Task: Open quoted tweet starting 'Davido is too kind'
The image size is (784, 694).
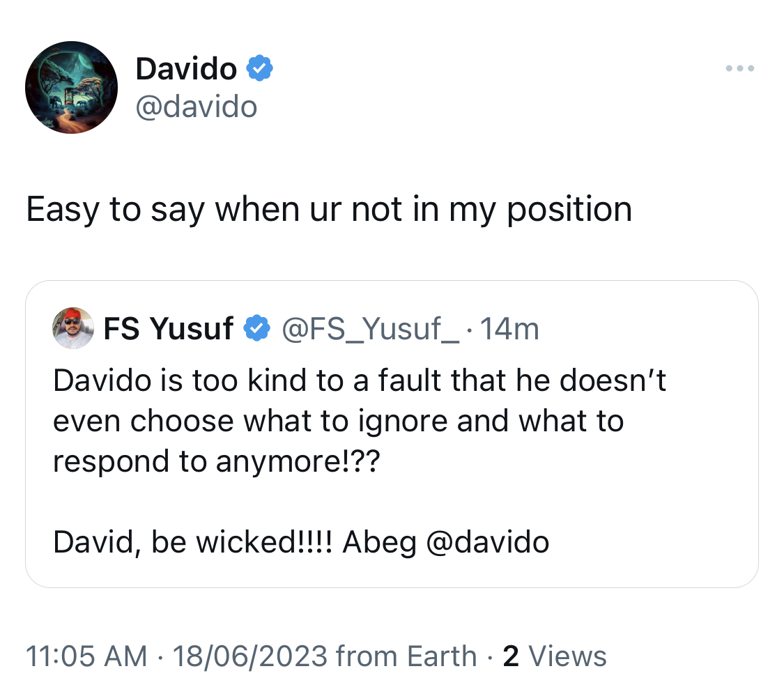Action: tap(392, 434)
